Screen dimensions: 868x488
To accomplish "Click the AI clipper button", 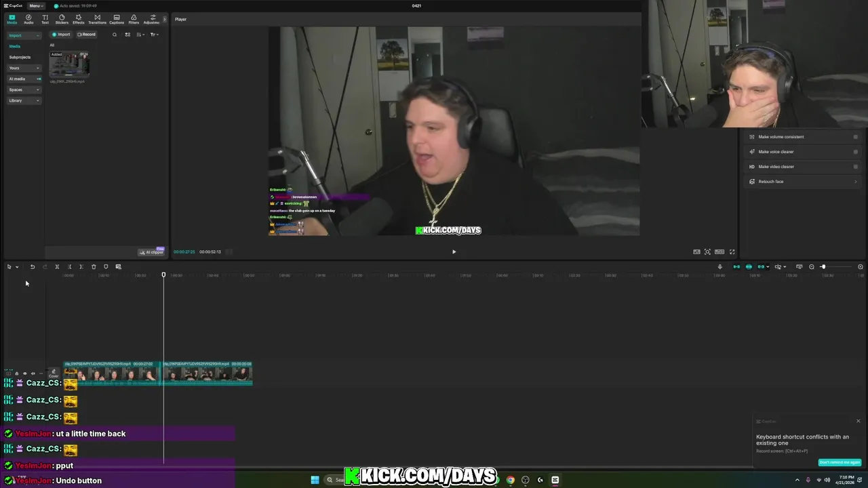I will pos(151,251).
